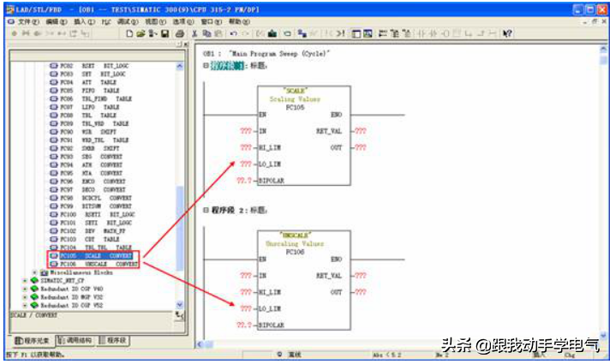
Task: Toggle the overview panel toolbar icon
Action: pos(356,34)
